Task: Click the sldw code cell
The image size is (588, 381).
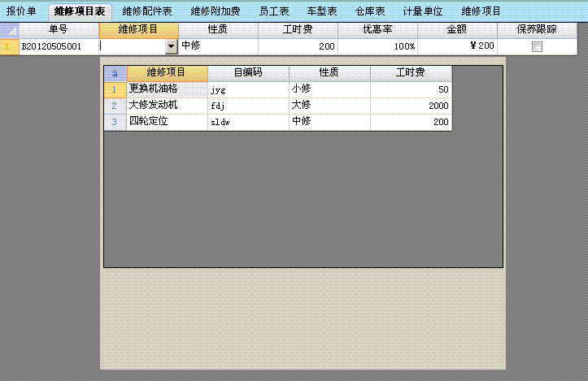Action: click(x=248, y=122)
